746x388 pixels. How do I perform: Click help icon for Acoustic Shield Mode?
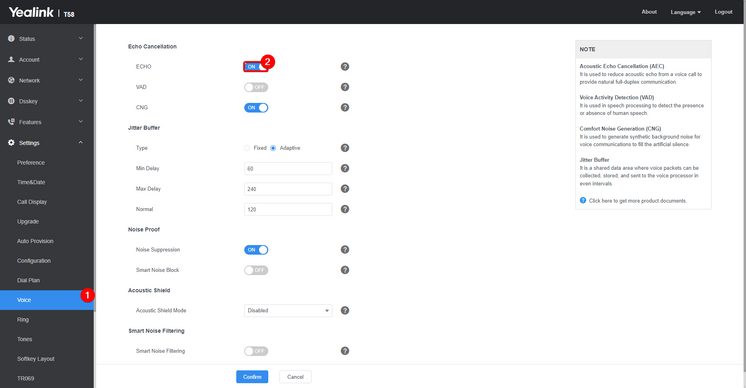(x=345, y=310)
